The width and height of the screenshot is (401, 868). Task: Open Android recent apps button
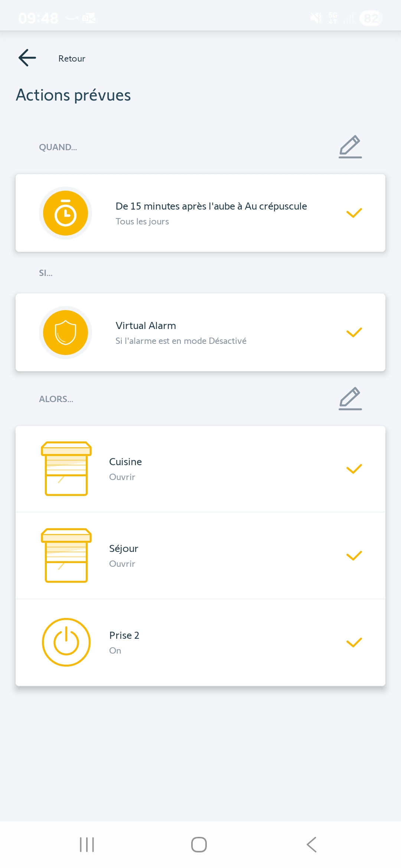(x=87, y=845)
